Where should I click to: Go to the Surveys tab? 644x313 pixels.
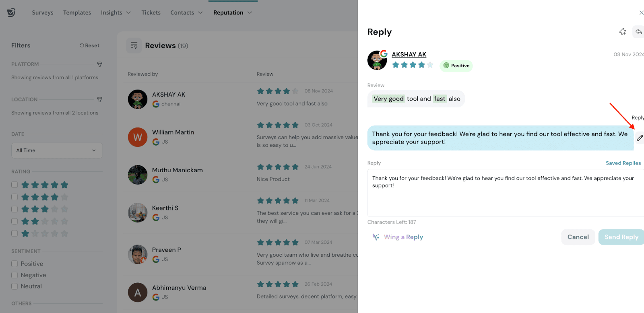pos(43,12)
